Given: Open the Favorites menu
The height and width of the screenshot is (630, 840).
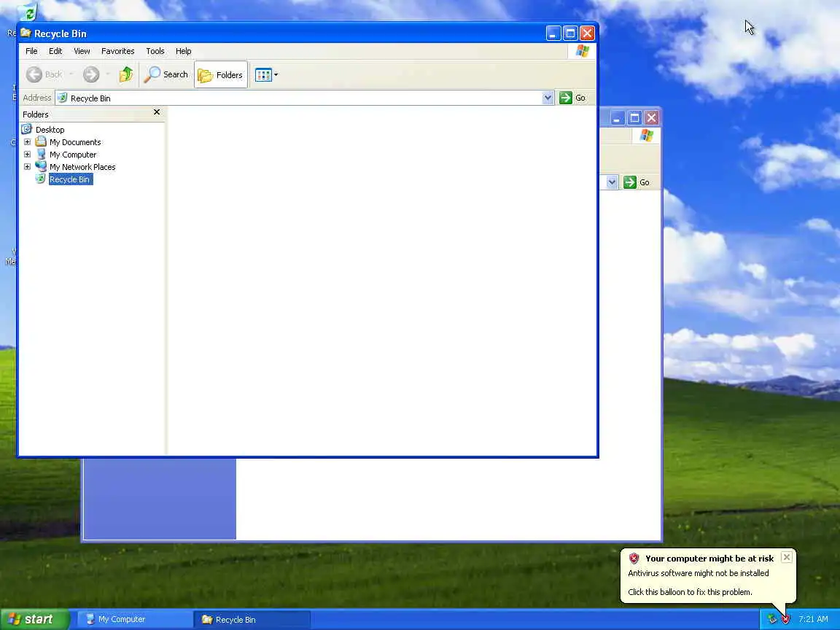Looking at the screenshot, I should click(x=118, y=51).
